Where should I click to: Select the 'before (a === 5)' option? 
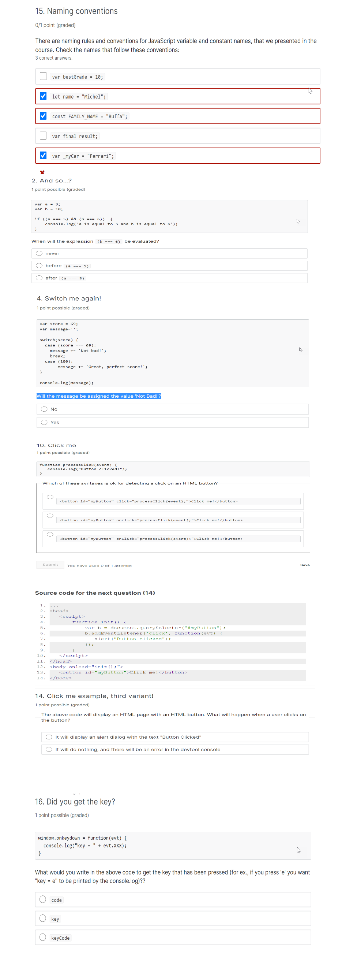coord(39,266)
